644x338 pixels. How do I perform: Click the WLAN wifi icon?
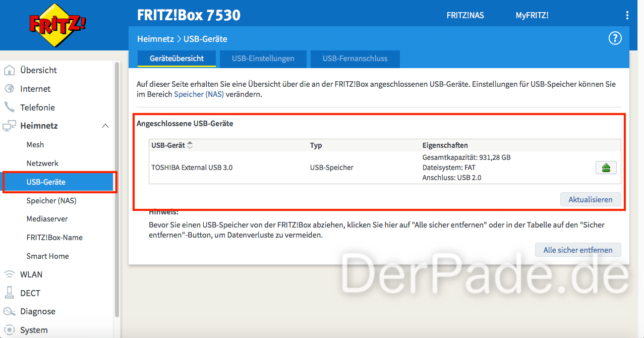(9, 274)
